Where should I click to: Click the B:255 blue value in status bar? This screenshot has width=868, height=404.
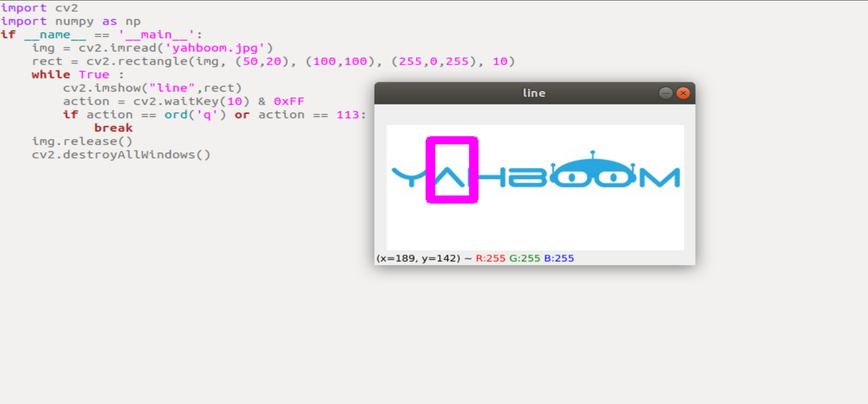pos(559,258)
